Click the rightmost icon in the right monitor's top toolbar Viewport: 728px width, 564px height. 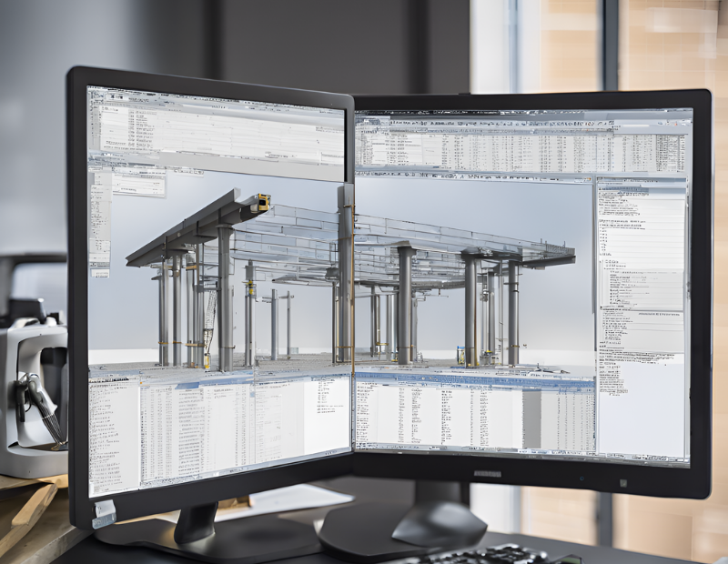click(x=682, y=118)
